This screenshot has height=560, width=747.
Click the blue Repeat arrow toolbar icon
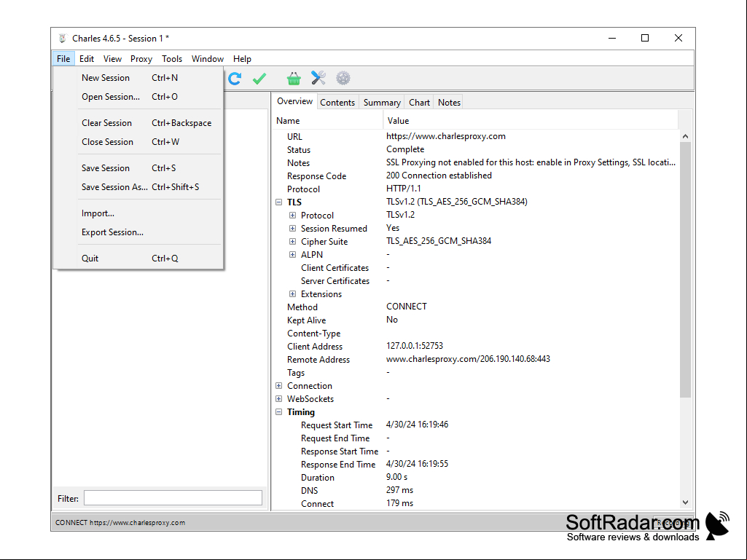pyautogui.click(x=235, y=79)
